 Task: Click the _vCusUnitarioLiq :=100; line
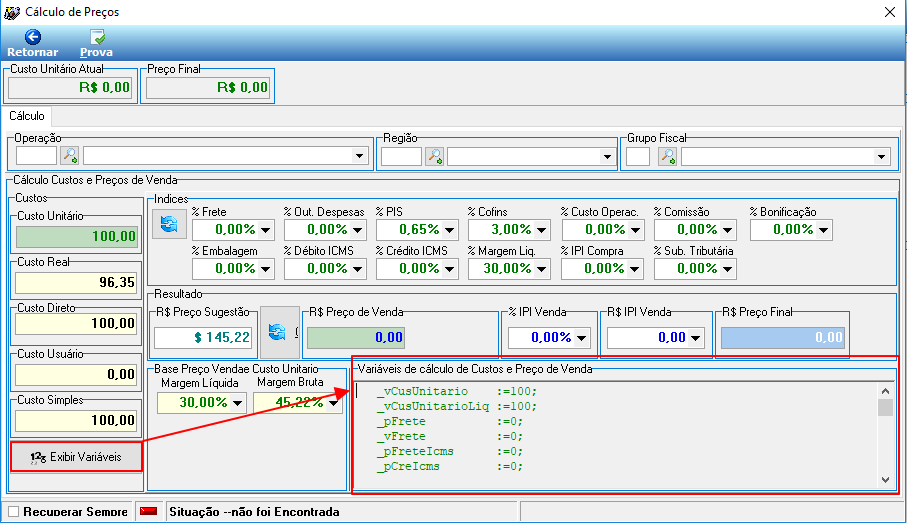point(457,407)
